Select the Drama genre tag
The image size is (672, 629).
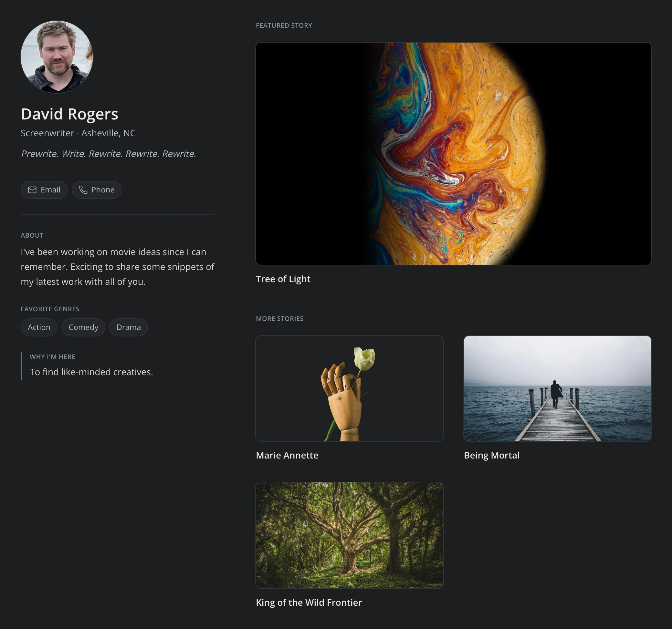point(129,327)
